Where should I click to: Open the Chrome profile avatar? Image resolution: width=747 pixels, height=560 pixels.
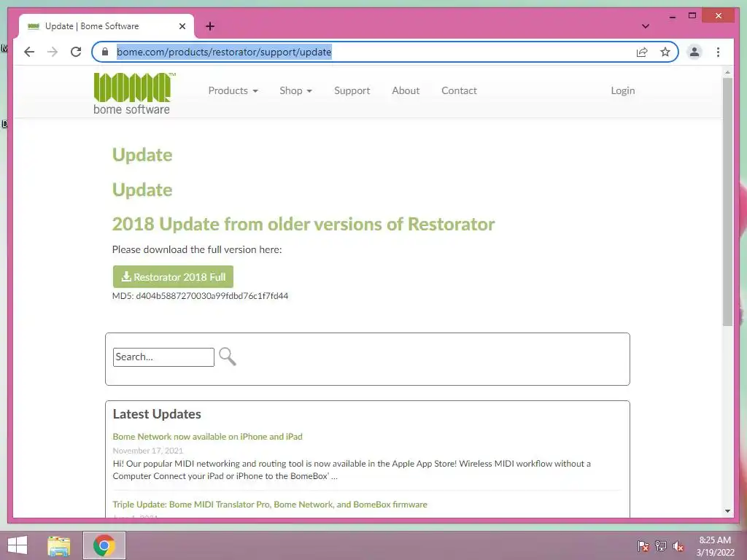(x=694, y=52)
